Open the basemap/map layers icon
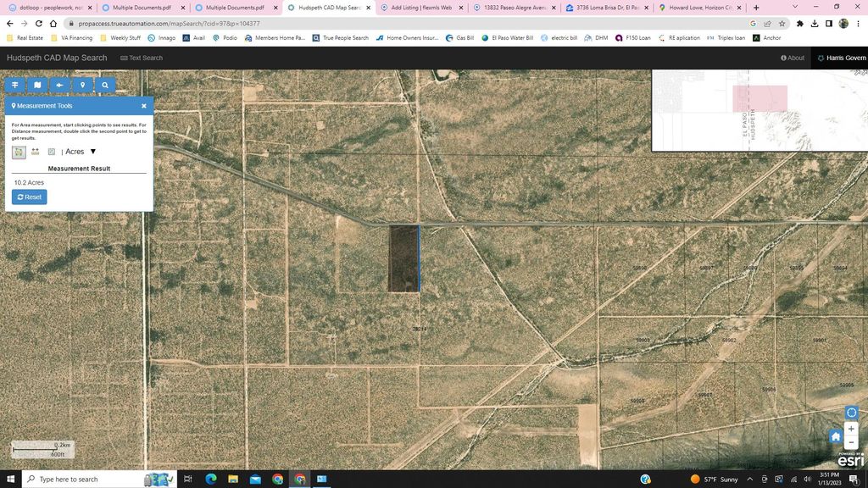868x488 pixels. pyautogui.click(x=37, y=85)
